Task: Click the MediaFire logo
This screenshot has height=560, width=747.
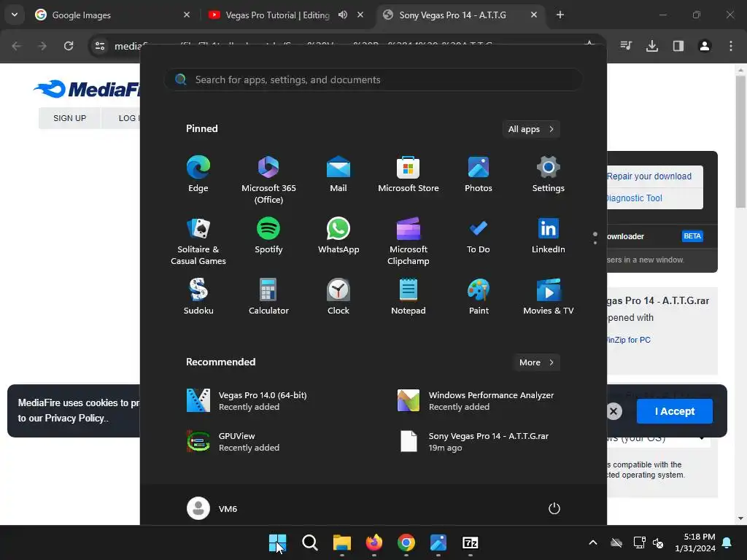Action: click(x=87, y=89)
